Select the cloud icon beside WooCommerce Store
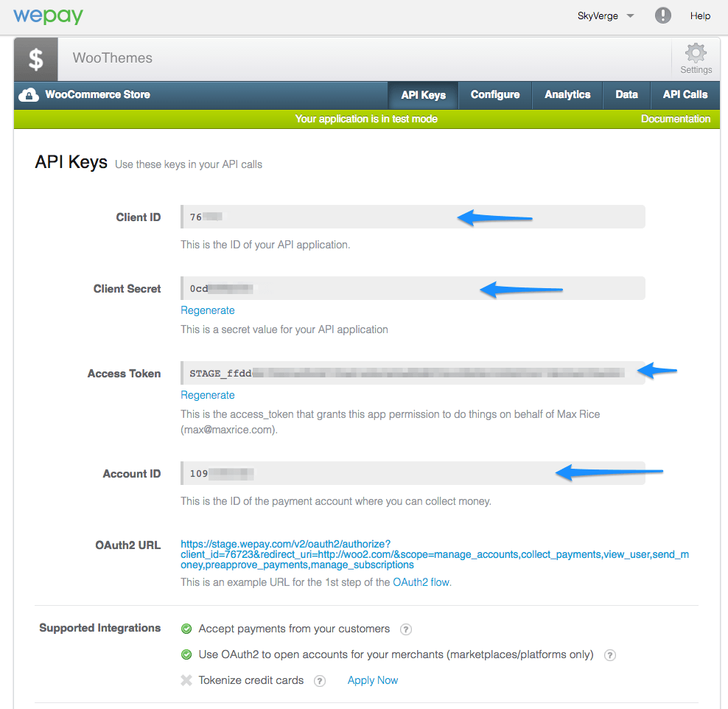The height and width of the screenshot is (709, 728). pyautogui.click(x=28, y=94)
